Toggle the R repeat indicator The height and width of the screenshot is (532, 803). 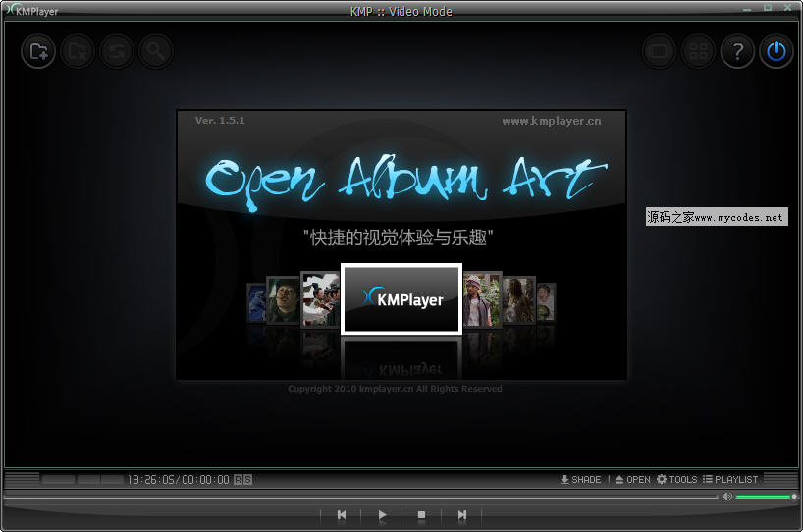(239, 480)
